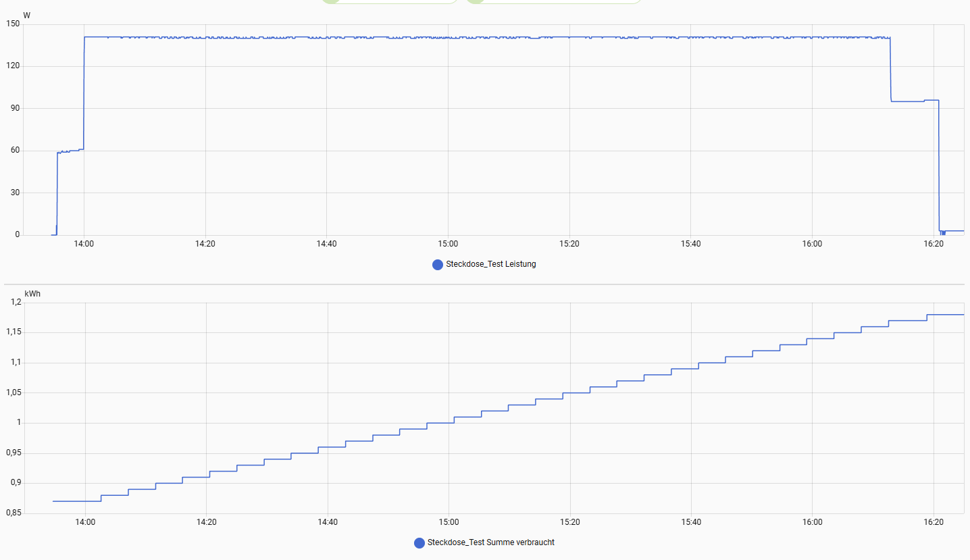Viewport: 970px width, 560px height.
Task: Click the 60 W step before 14:00
Action: click(70, 151)
